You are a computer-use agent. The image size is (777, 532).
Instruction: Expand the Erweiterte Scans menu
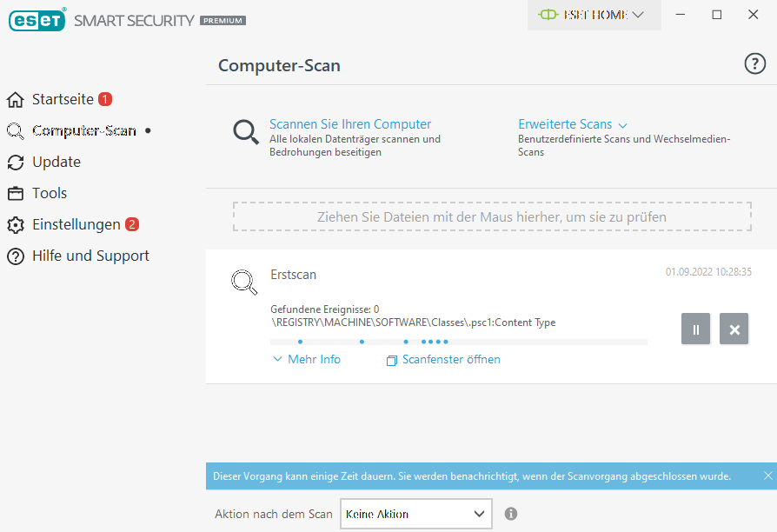tap(573, 124)
